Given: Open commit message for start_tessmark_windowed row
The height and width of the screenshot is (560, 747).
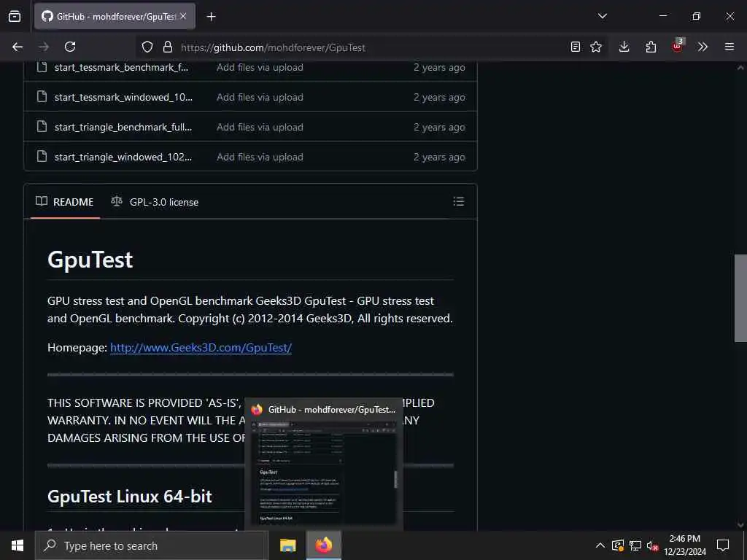Looking at the screenshot, I should tap(260, 97).
